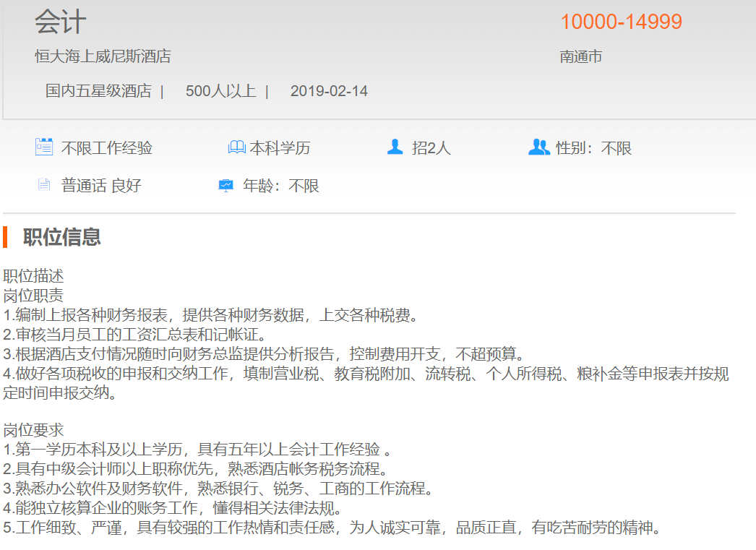Screen dimensions: 756x550
Task: Click the posting date 2019-02-14
Action: [x=329, y=91]
